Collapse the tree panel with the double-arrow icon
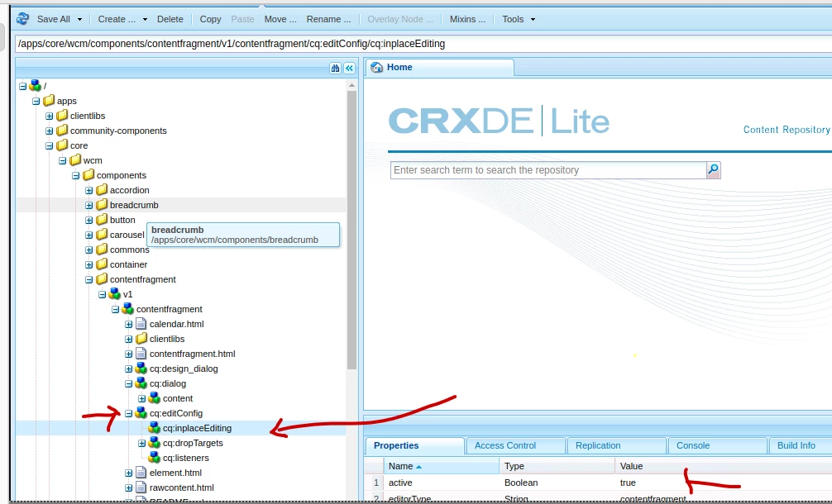832x504 pixels. point(349,68)
